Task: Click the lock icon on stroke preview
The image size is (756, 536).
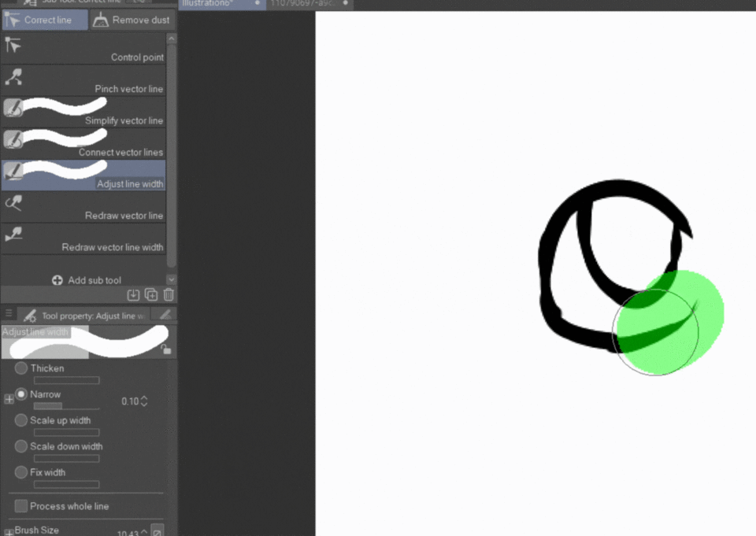Action: pyautogui.click(x=166, y=349)
